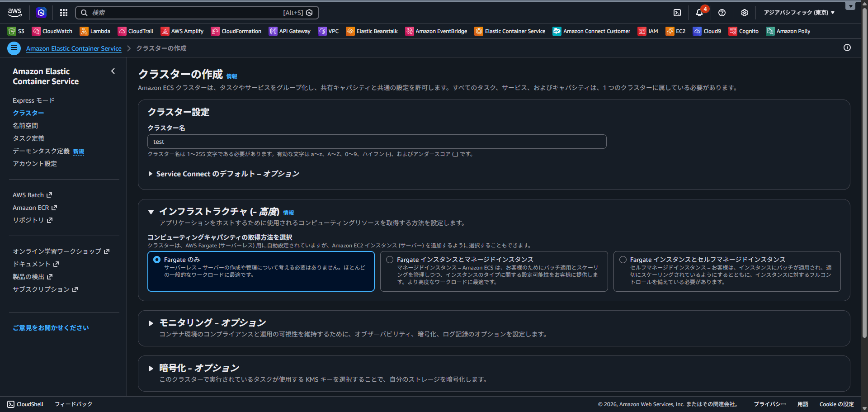Open the Amazon ECR external link

point(35,208)
